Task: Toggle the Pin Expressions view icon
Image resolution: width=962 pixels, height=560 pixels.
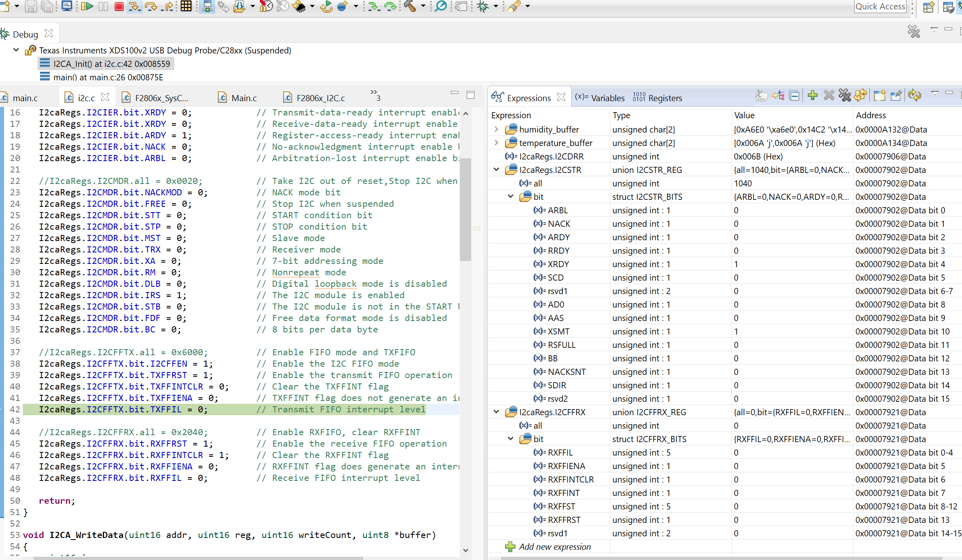Action: [x=896, y=95]
